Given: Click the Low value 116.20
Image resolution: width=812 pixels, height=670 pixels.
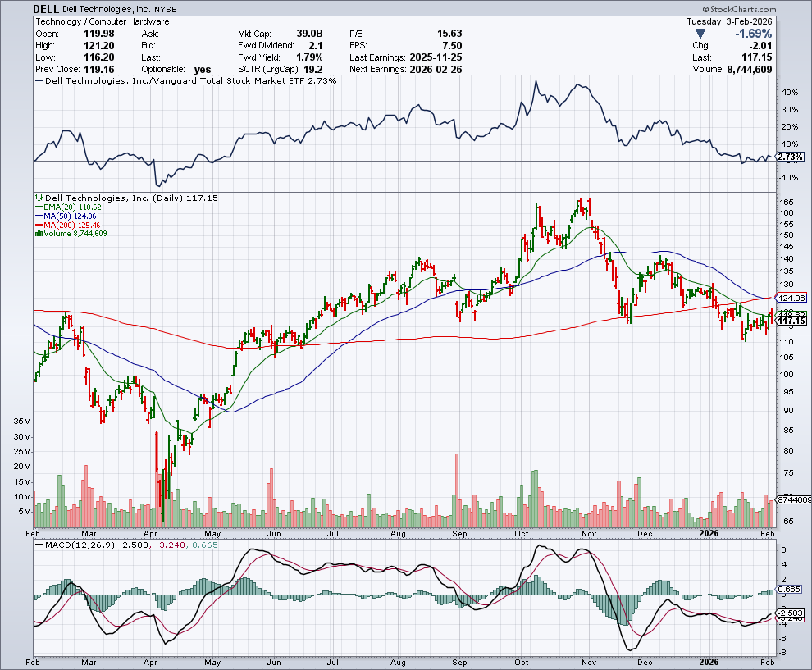Looking at the screenshot, I should coord(99,57).
